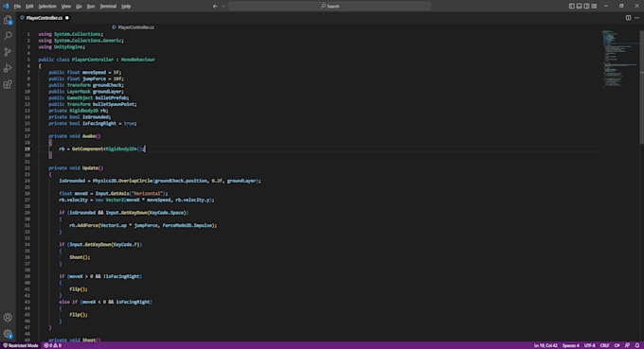644x349 pixels.
Task: Toggle primary side bar layout icon
Action: 572,7
